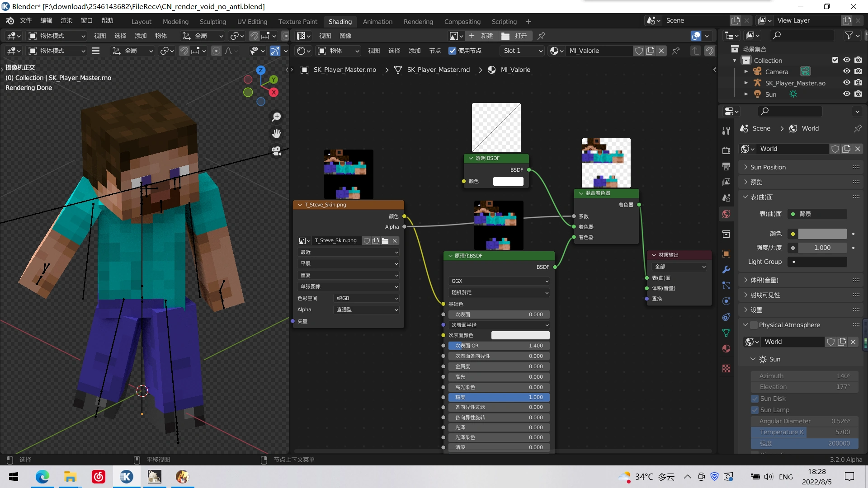Click the pin icon in node editor header
This screenshot has width=868, height=488.
(x=676, y=51)
